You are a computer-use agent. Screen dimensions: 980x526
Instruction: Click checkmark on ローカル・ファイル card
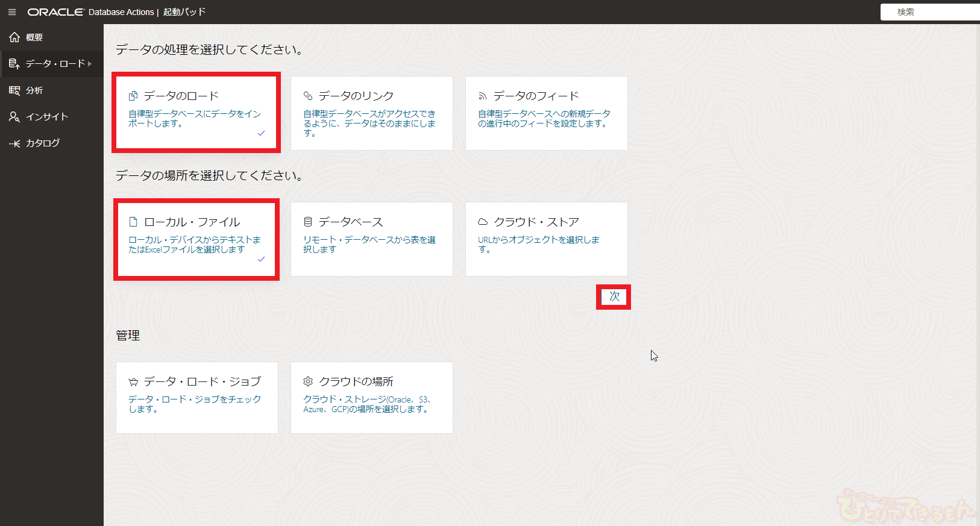click(262, 259)
